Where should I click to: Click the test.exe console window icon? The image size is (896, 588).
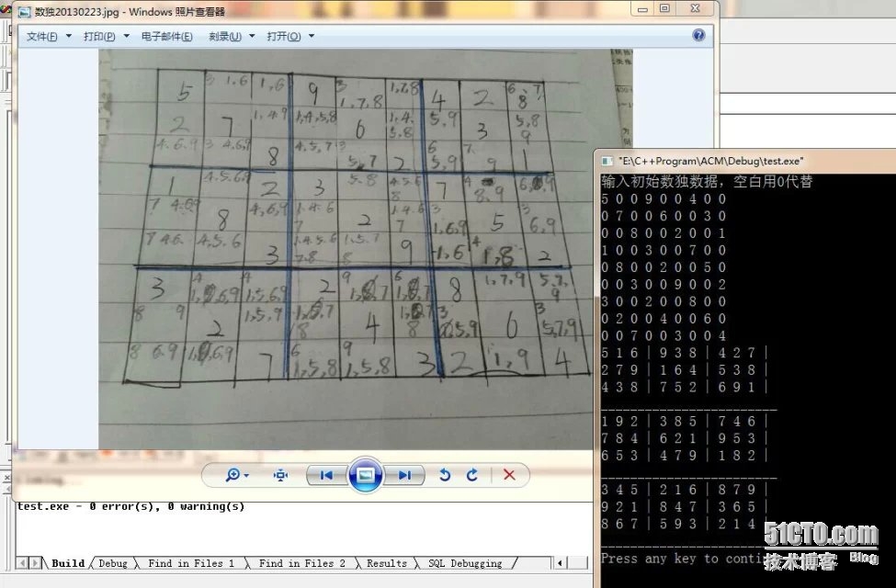(x=607, y=162)
